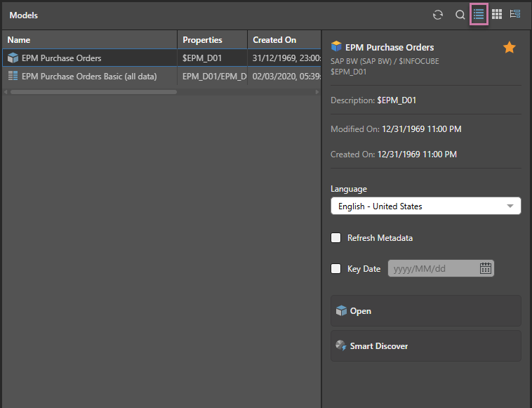The width and height of the screenshot is (532, 408).
Task: Sort by the Name column header
Action: (89, 40)
